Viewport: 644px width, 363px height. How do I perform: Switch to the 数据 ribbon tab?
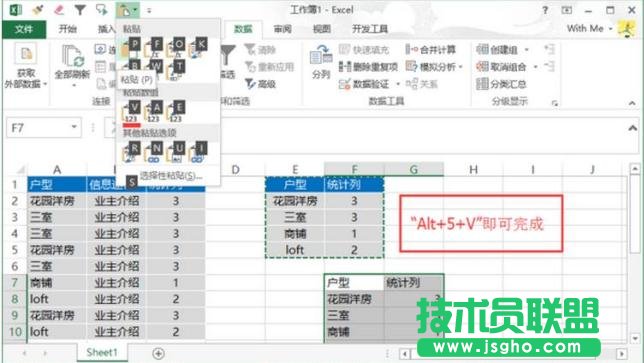point(243,29)
